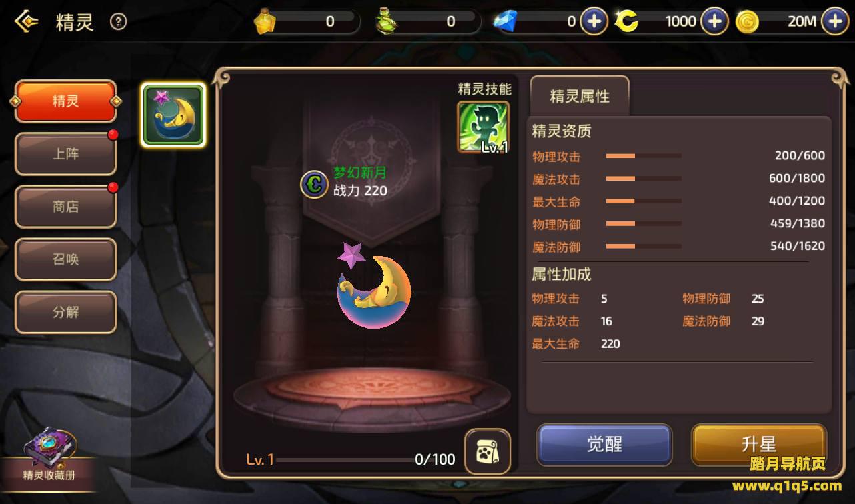
Task: Add gold with the plus beside 20M
Action: (x=834, y=21)
